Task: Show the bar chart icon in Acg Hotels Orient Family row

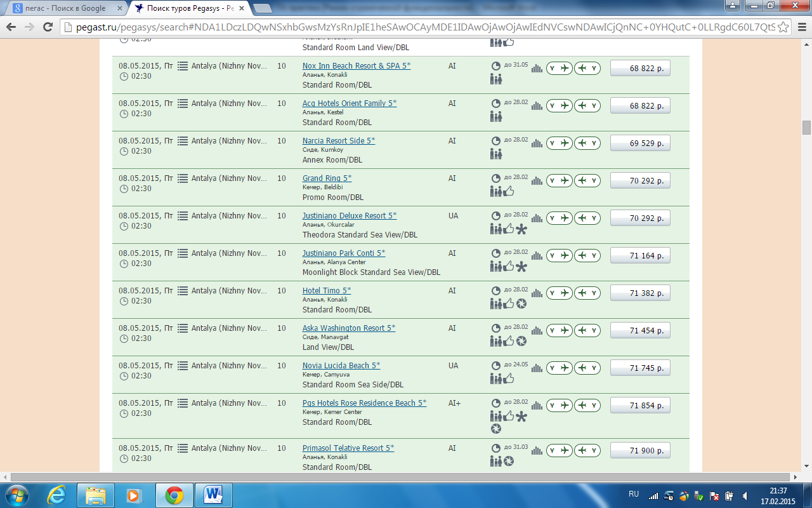Action: 537,106
